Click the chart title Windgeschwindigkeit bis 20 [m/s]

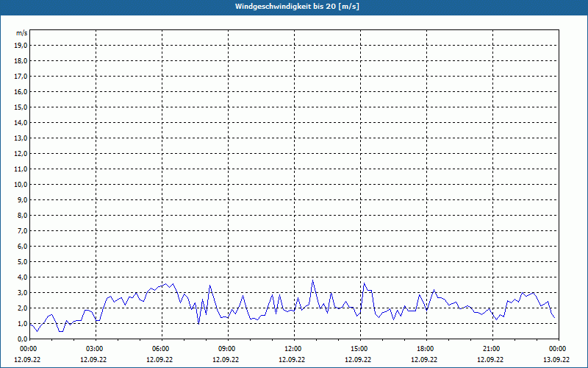click(x=297, y=7)
